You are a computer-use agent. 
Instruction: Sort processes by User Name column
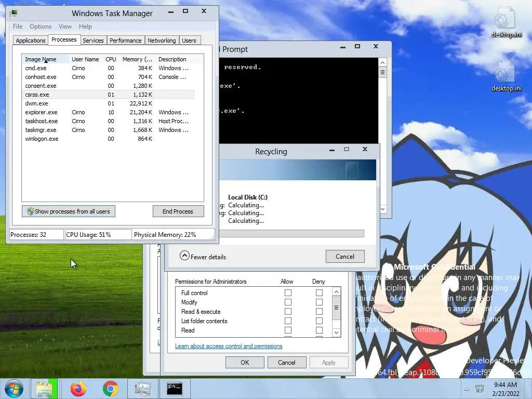pyautogui.click(x=85, y=59)
